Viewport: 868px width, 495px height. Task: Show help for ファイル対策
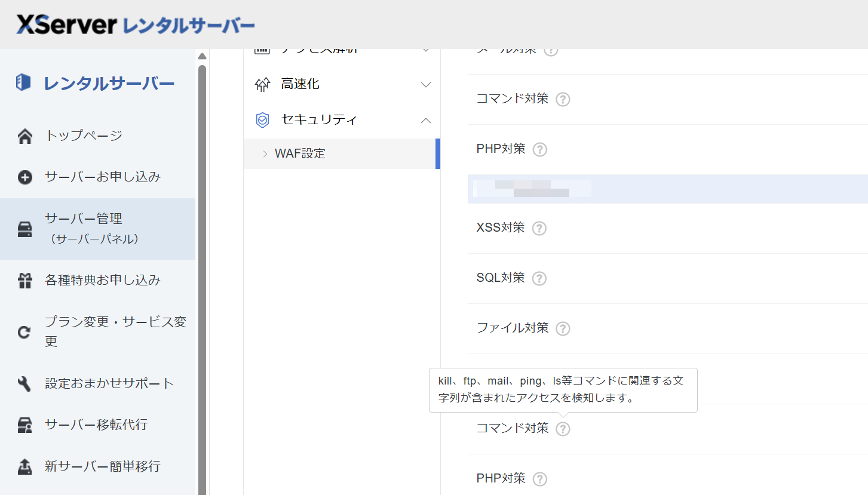(563, 328)
